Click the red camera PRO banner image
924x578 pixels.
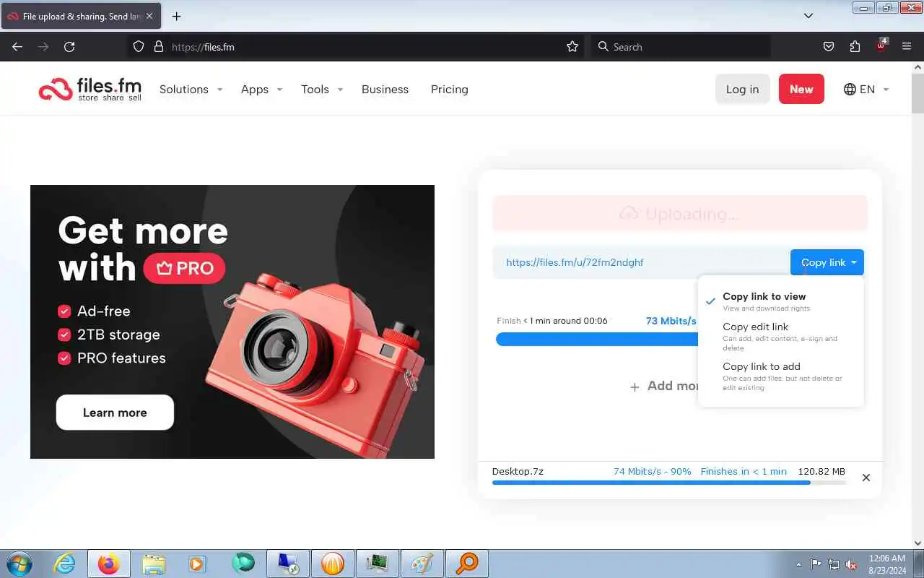(x=232, y=322)
